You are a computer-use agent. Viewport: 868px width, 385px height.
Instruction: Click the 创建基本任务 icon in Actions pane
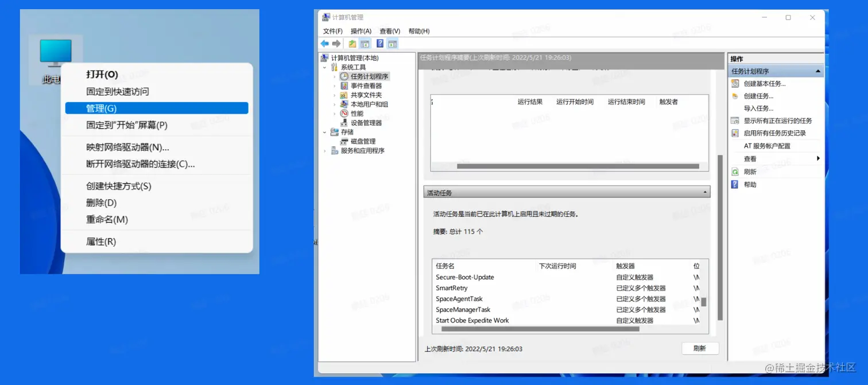735,83
